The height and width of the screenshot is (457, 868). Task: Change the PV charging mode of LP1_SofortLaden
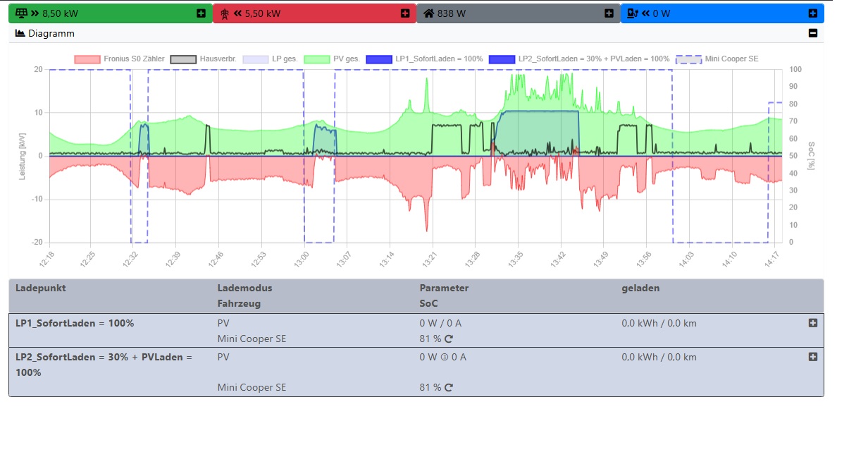pyautogui.click(x=224, y=323)
